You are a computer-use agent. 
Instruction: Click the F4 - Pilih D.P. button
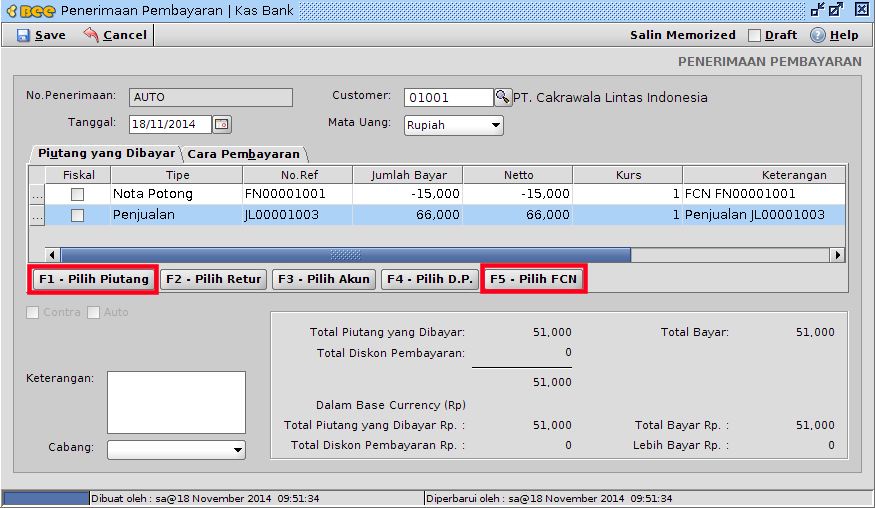pyautogui.click(x=430, y=279)
